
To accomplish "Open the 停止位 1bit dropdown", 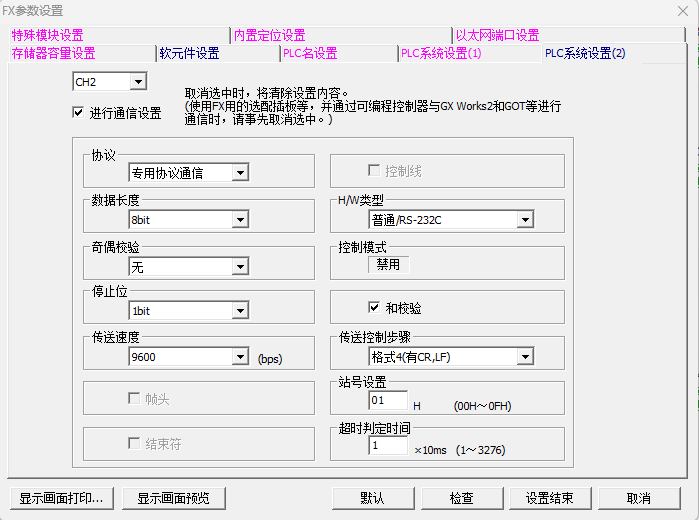I will click(239, 311).
